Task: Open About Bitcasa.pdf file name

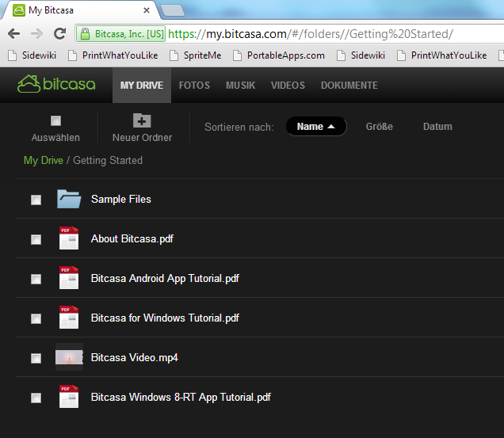Action: click(x=132, y=238)
